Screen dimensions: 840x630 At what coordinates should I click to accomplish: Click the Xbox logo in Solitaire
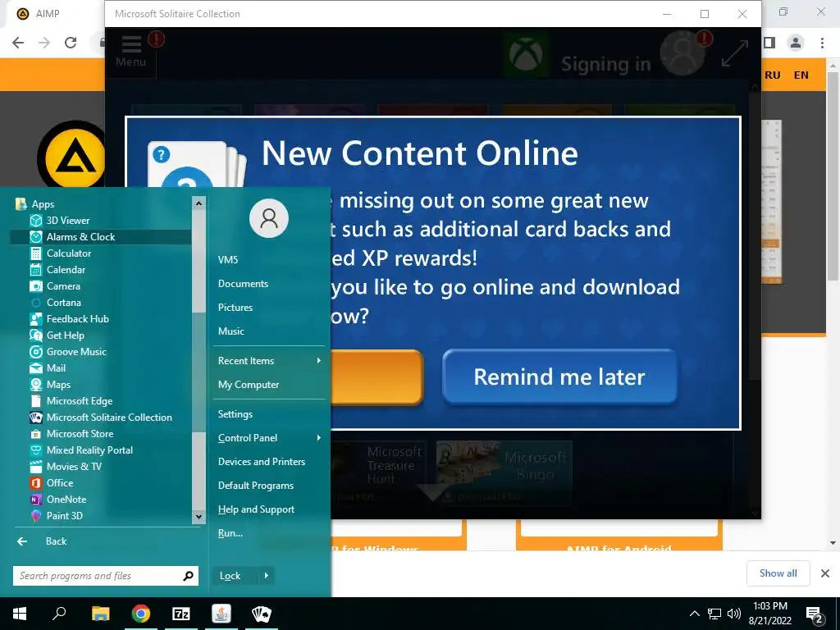[526, 55]
